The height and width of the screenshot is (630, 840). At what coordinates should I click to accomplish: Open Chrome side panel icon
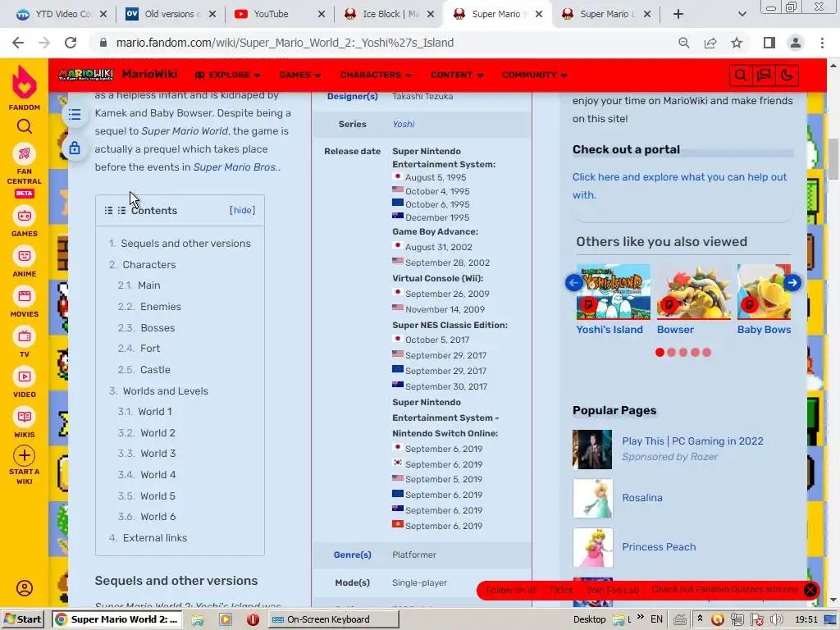pyautogui.click(x=769, y=43)
